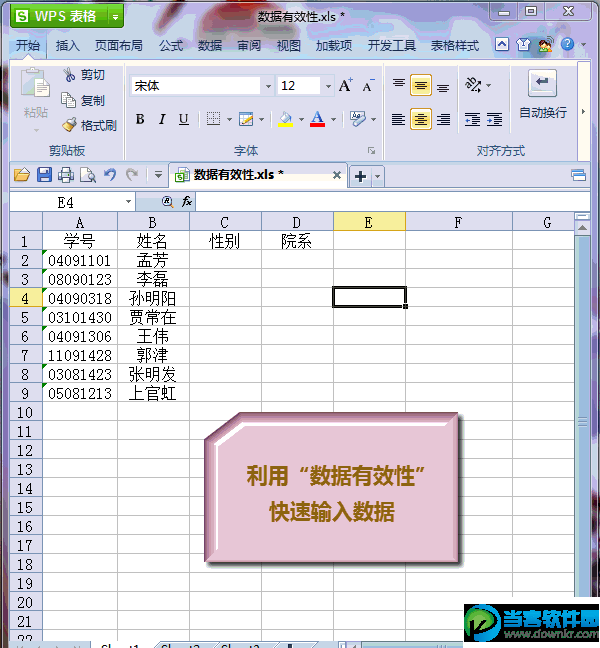Screen dimensions: 600x648
Task: Open the 插入 ribbon tab
Action: click(x=68, y=45)
